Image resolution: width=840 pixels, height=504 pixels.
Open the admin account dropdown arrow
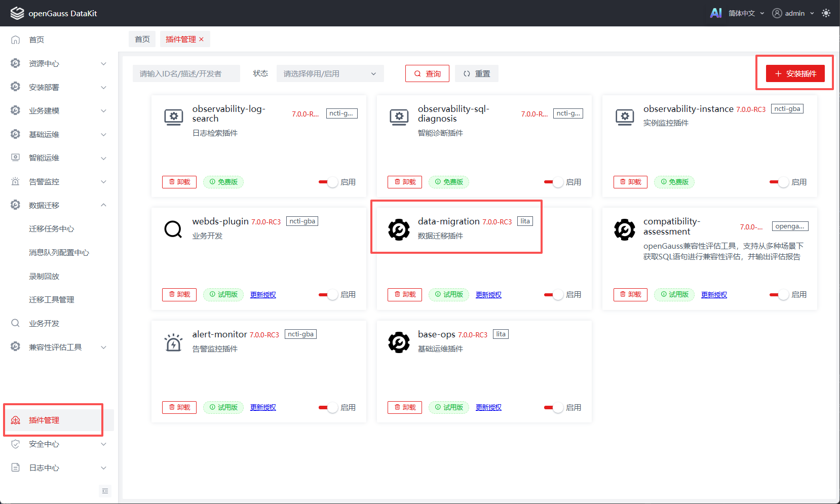[812, 14]
